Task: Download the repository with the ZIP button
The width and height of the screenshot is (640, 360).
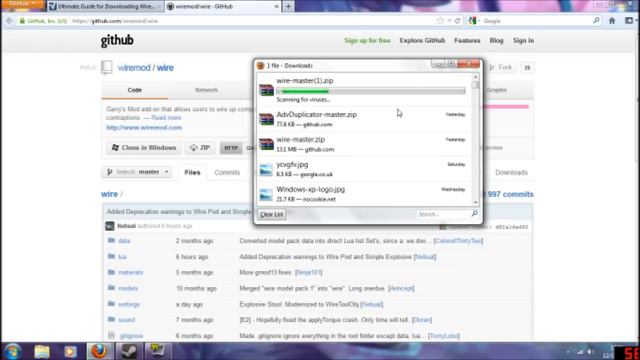Action: [200, 148]
